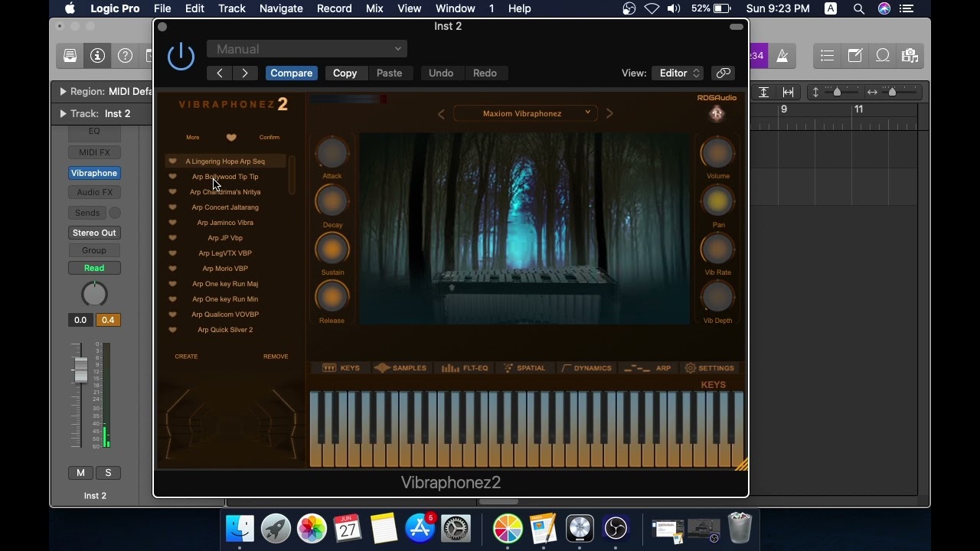Switch to the SAMPLES tab
Viewport: 980px width, 551px height.
(401, 368)
